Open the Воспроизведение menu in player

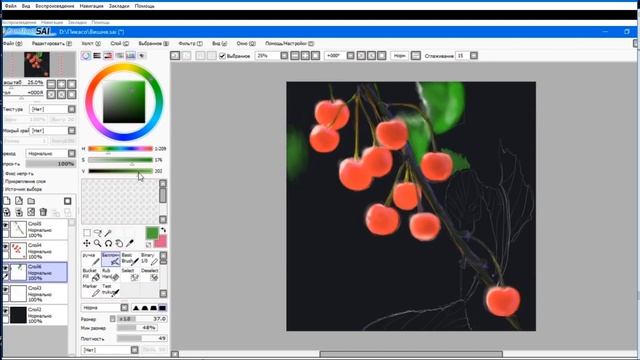(55, 6)
